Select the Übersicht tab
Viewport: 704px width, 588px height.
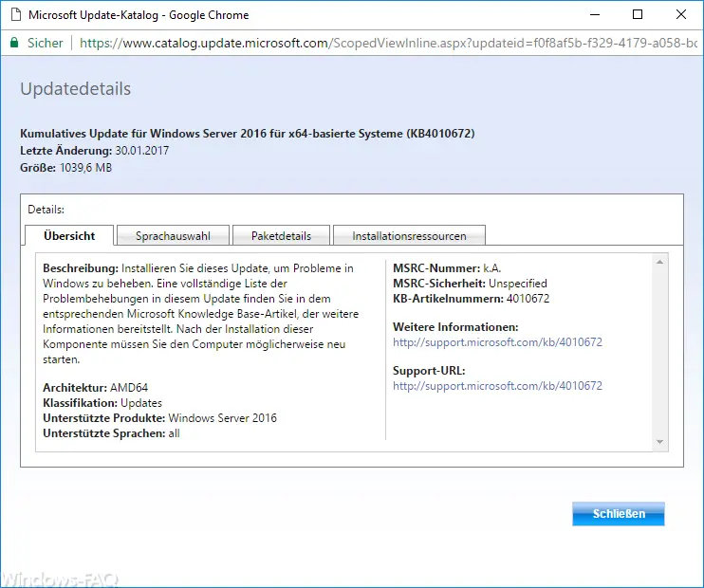point(69,235)
